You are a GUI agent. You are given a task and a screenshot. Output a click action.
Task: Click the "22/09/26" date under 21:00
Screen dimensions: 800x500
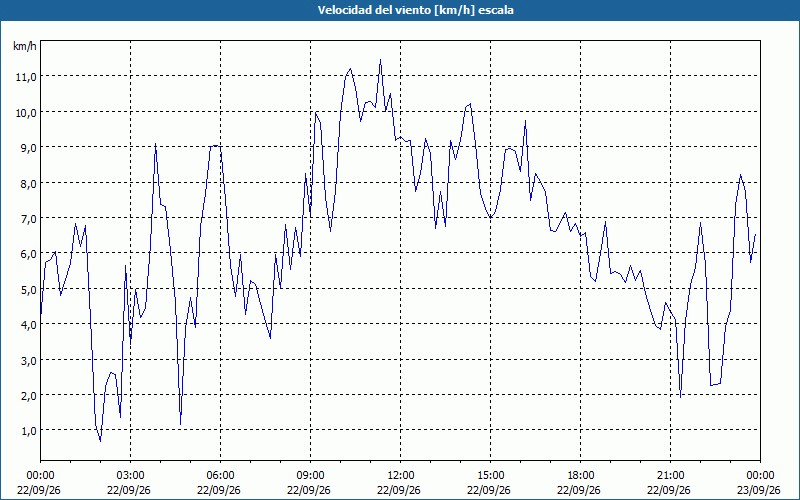[x=669, y=490]
